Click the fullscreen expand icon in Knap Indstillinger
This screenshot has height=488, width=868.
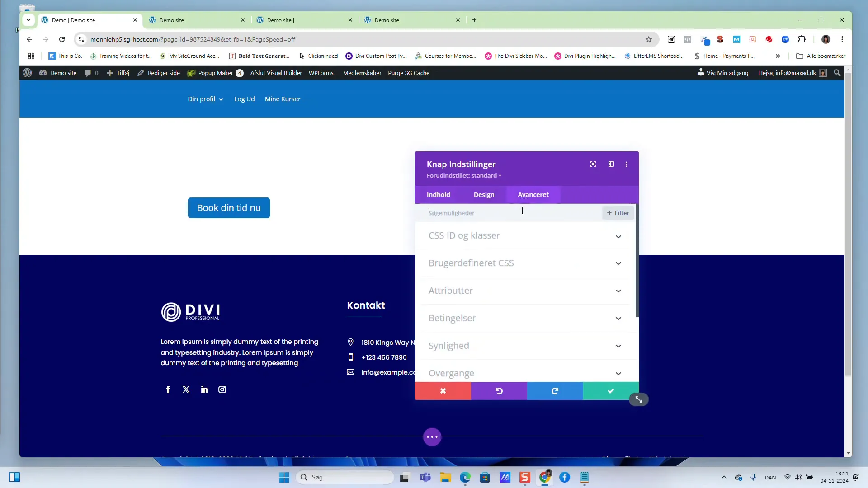[593, 164]
